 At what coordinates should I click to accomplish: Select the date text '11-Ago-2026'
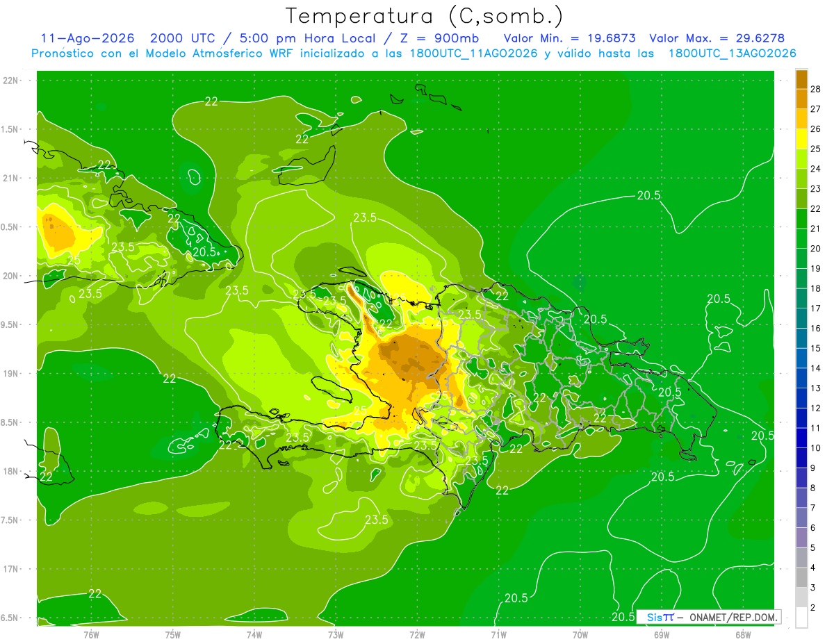[x=88, y=38]
